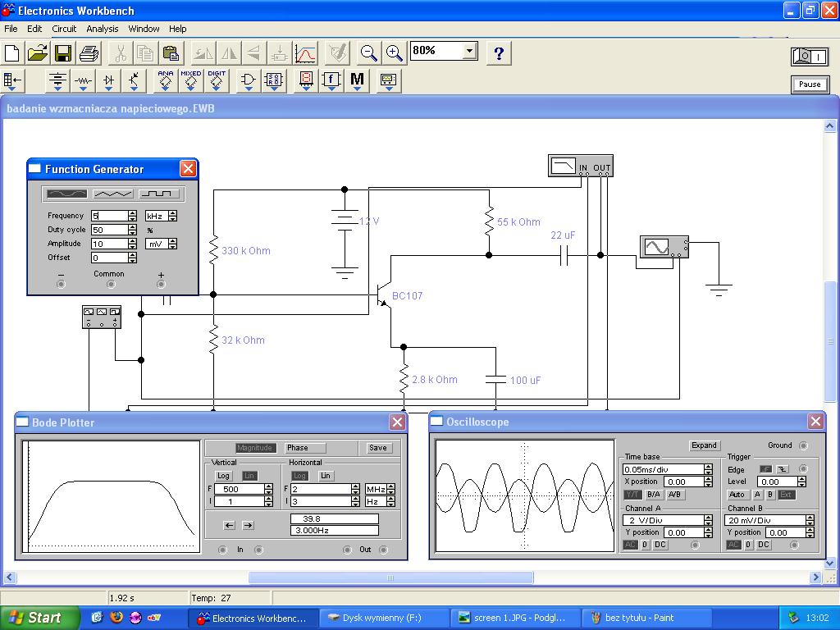Adjust Channel B 20 mV/Div spinner

click(x=810, y=520)
